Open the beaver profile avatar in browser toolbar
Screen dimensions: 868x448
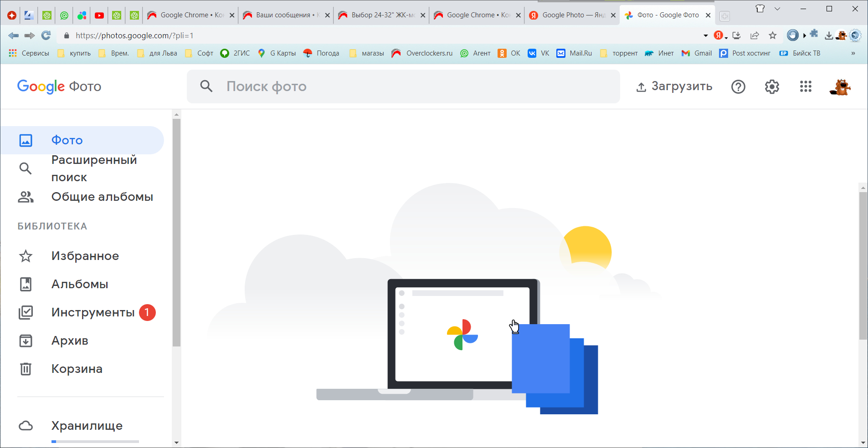(842, 36)
